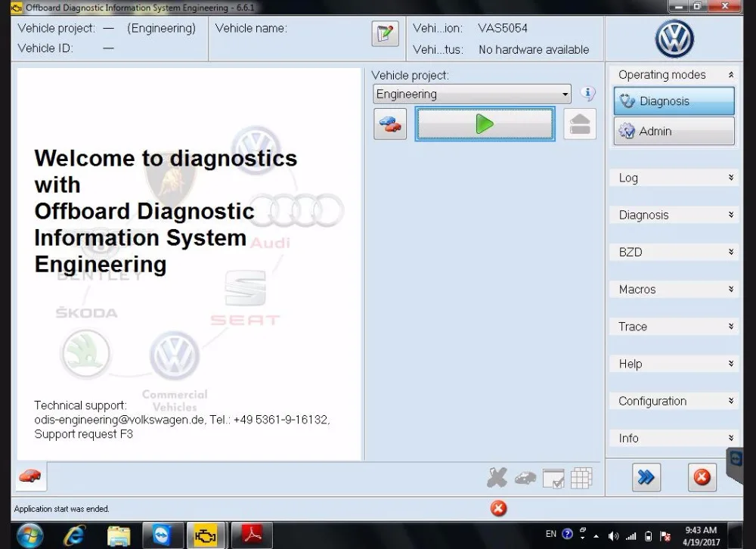Expand the BZD section
Image resolution: width=756 pixels, height=549 pixels.
674,253
